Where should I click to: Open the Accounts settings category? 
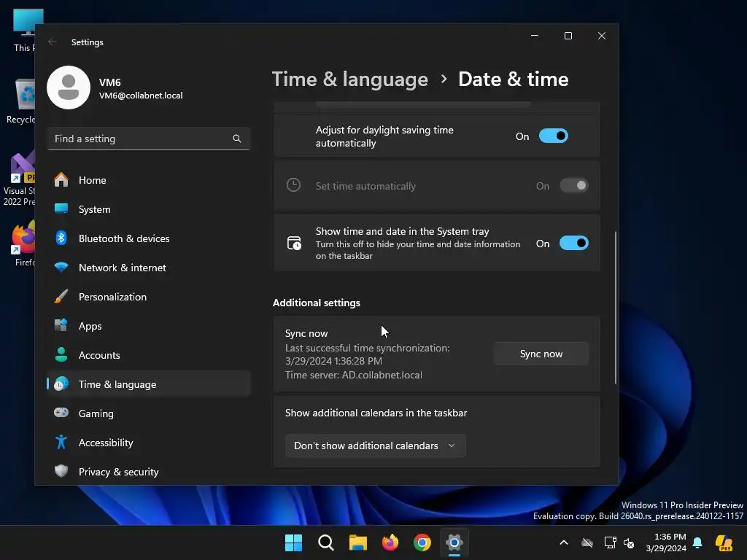click(x=149, y=355)
